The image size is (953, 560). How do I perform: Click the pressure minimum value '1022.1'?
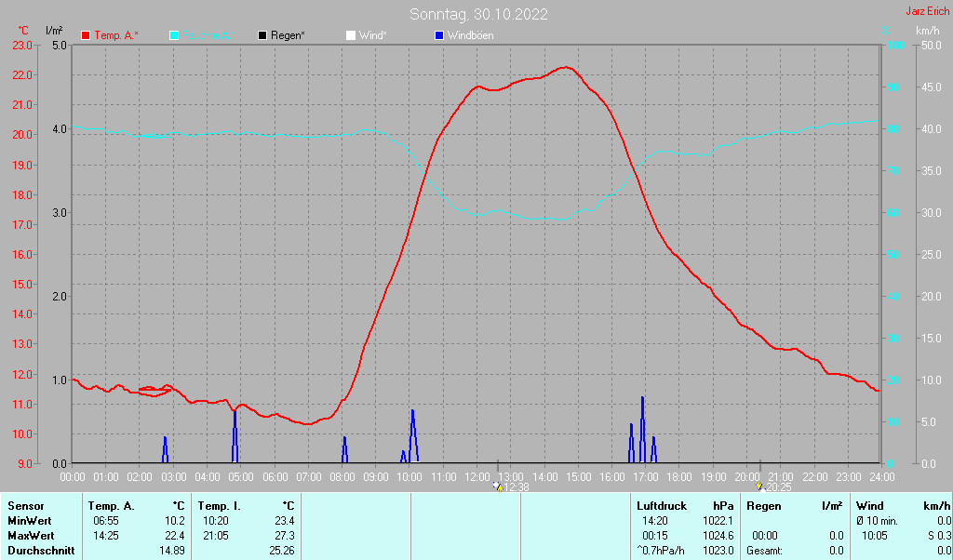tap(718, 521)
